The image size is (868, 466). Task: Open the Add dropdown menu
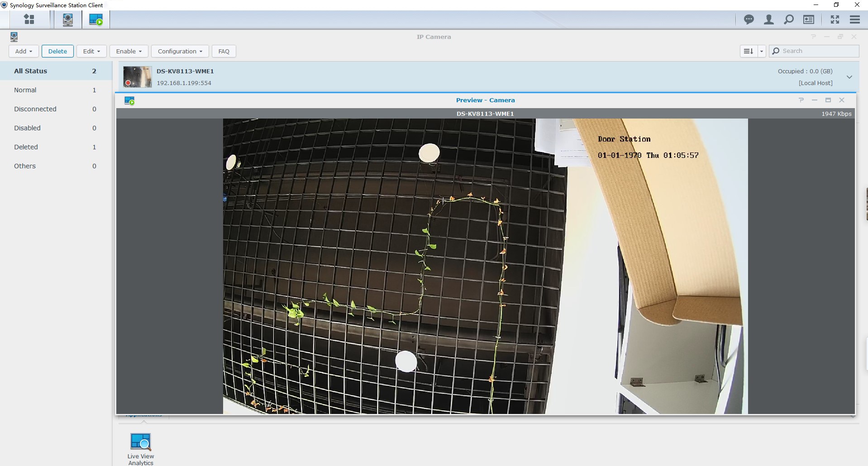click(x=24, y=51)
